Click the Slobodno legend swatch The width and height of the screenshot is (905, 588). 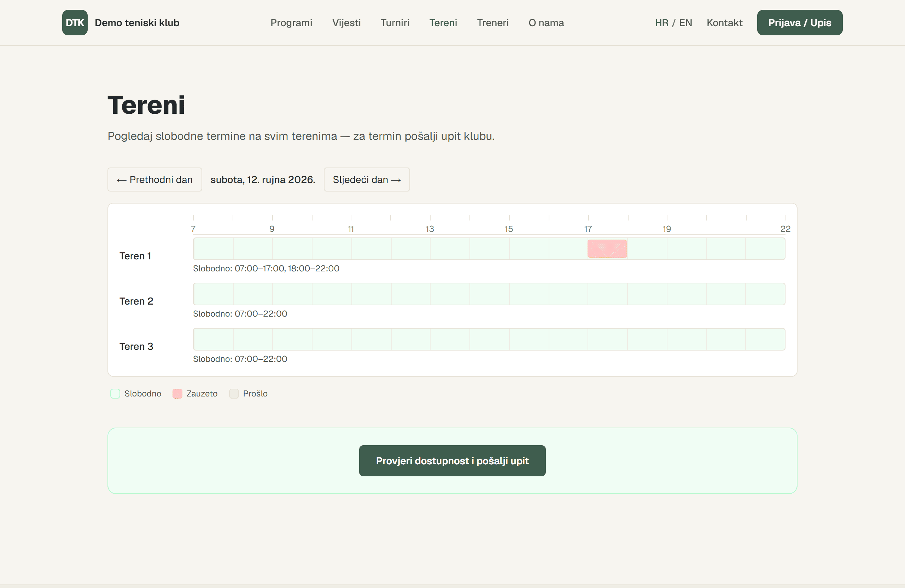[115, 393]
